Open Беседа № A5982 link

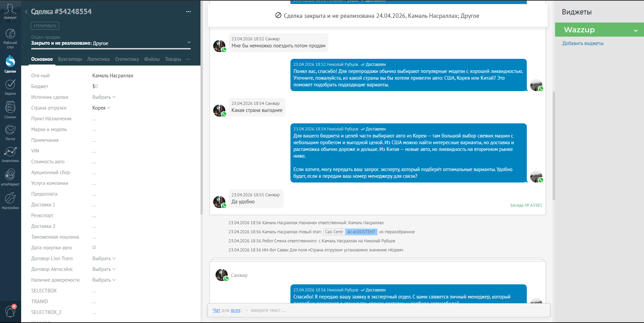pyautogui.click(x=526, y=205)
